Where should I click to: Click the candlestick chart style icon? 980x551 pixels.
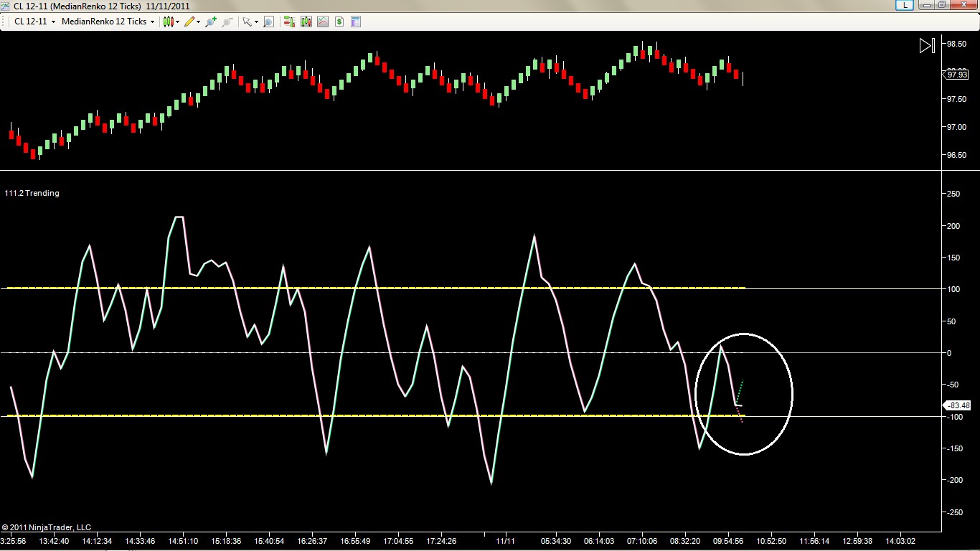click(168, 22)
